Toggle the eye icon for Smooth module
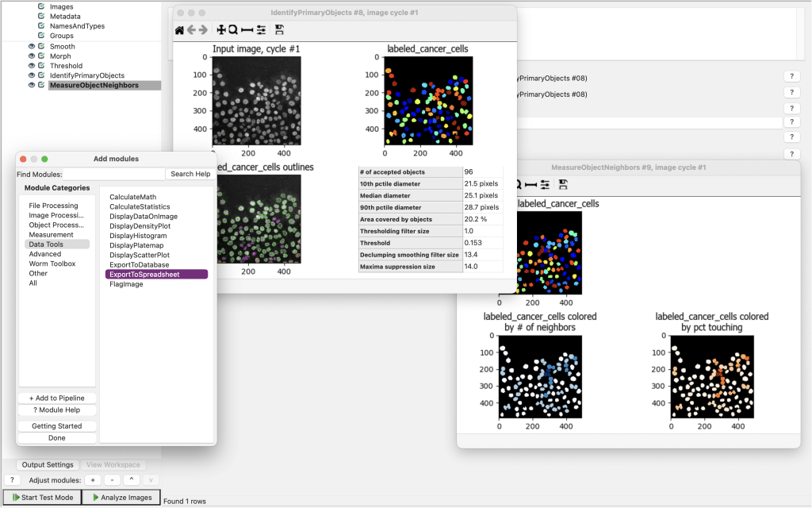The image size is (812, 508). coord(33,47)
